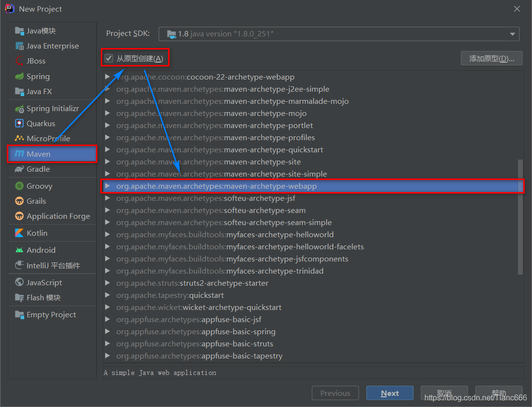Image resolution: width=532 pixels, height=407 pixels.
Task: Select Spring project type
Action: tap(52, 76)
